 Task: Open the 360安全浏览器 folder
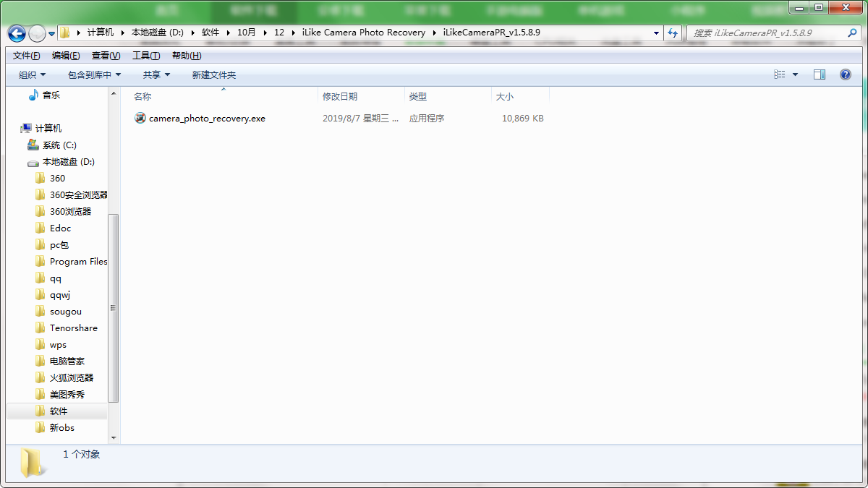(78, 194)
